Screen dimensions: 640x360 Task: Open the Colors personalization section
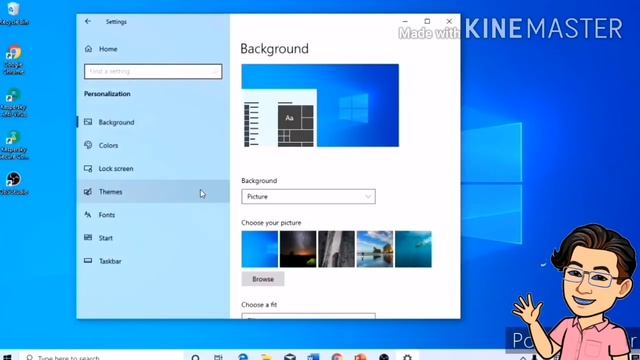153,145
